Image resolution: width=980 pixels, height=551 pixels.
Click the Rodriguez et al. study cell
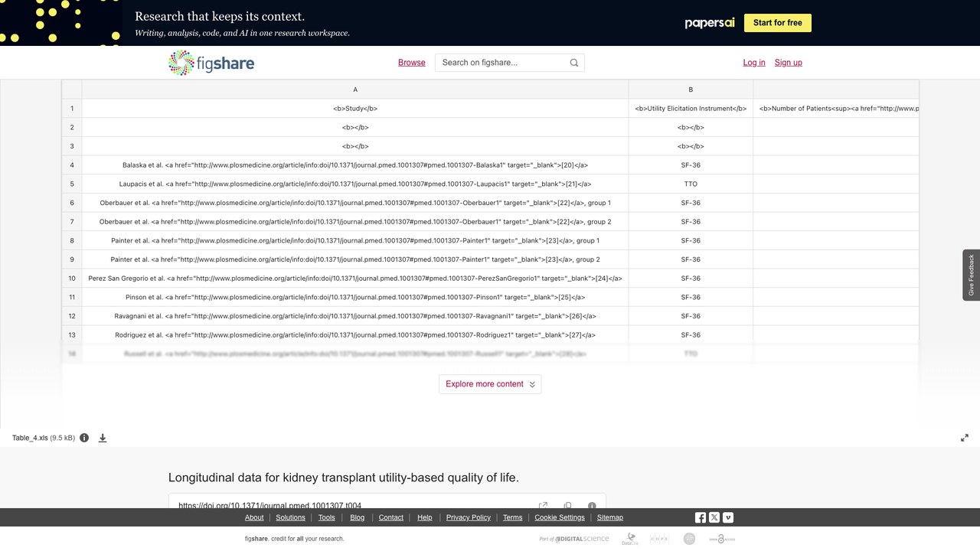point(355,334)
